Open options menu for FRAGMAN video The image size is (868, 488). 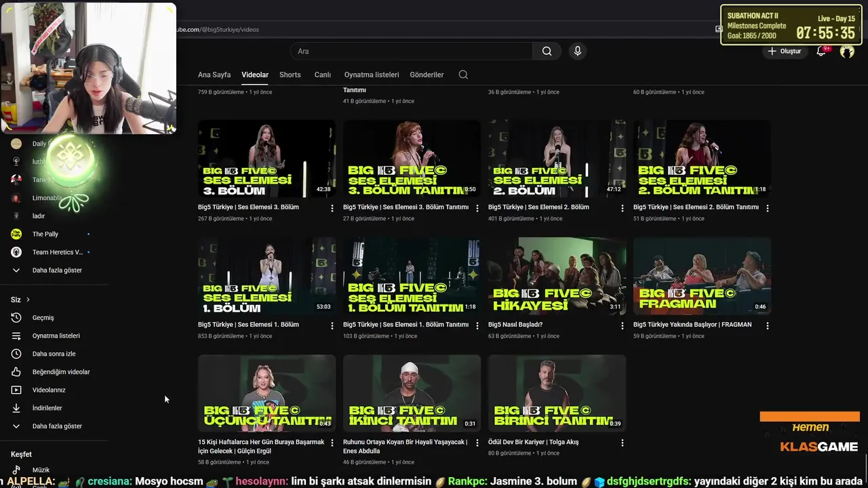(767, 326)
